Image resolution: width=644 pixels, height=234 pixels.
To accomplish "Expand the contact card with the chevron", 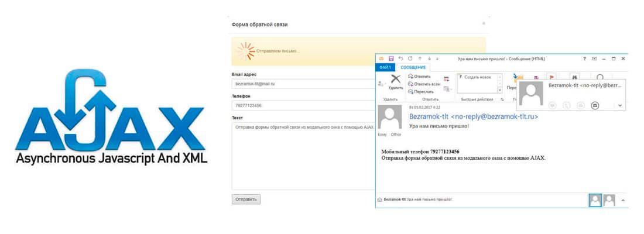I will (x=620, y=105).
